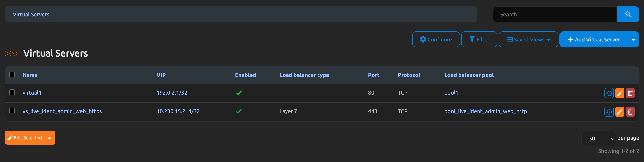Sort by Load balancer type column

coord(304,75)
